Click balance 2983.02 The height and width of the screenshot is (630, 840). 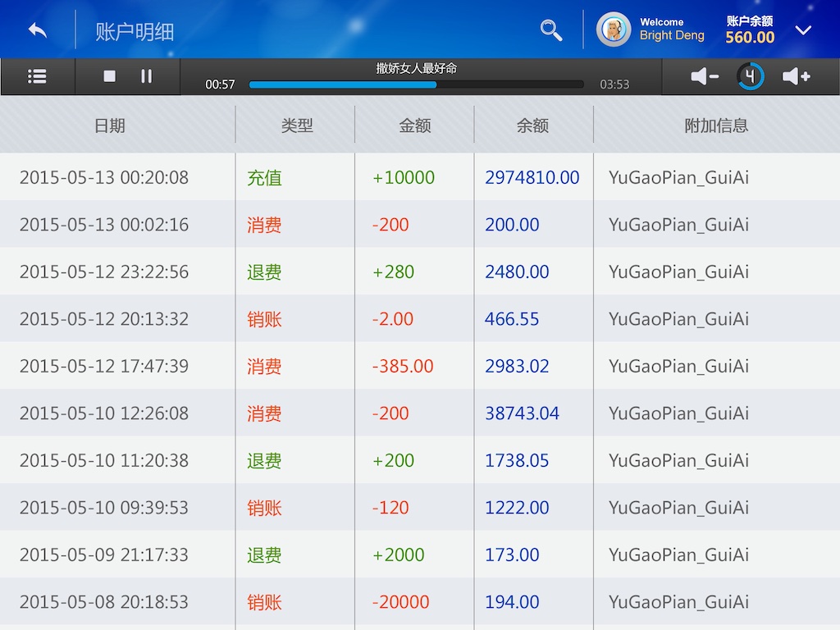pos(517,366)
